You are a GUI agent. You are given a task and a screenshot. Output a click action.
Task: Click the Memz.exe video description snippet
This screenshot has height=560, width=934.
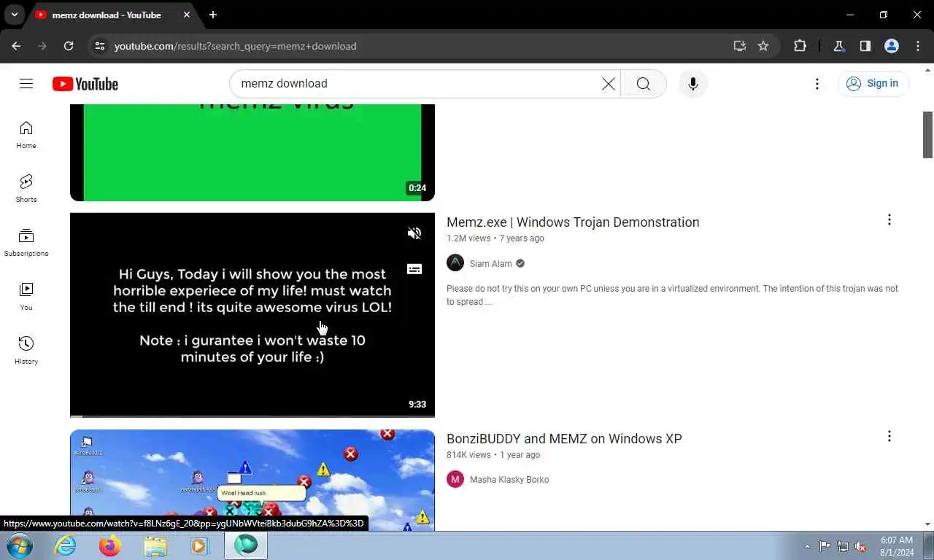(672, 295)
